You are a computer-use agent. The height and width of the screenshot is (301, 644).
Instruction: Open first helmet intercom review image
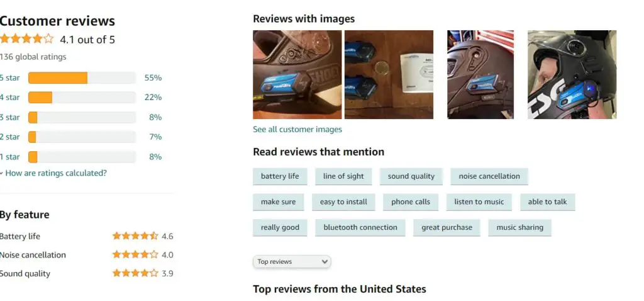click(x=297, y=74)
